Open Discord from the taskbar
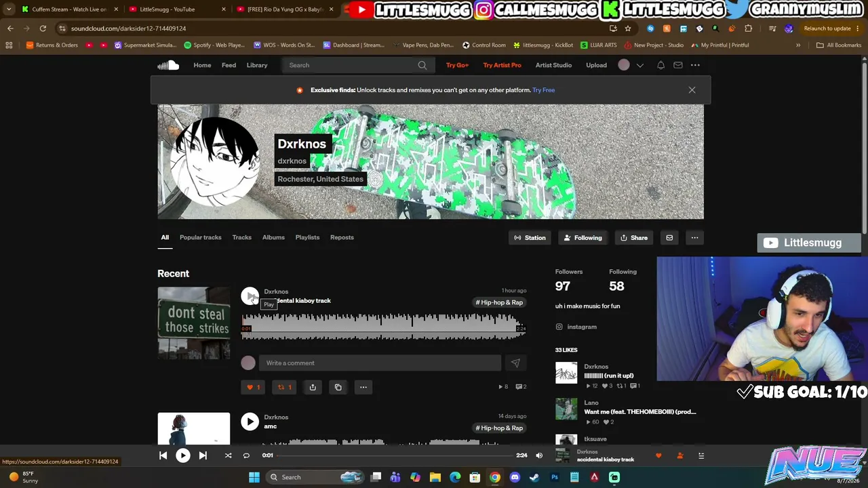The height and width of the screenshot is (488, 868). [x=515, y=477]
